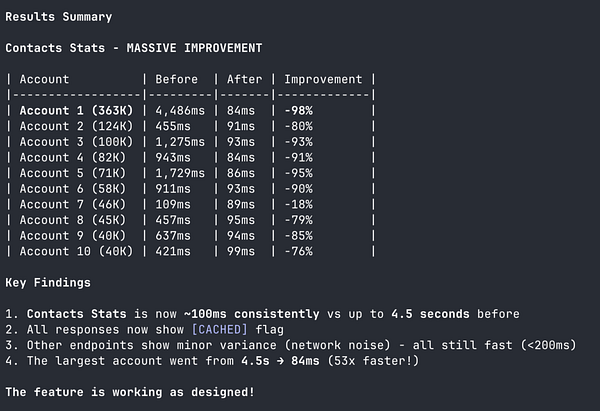Viewport: 600px width, 411px height.
Task: Click "The feature is working as designed!" line
Action: (129, 392)
